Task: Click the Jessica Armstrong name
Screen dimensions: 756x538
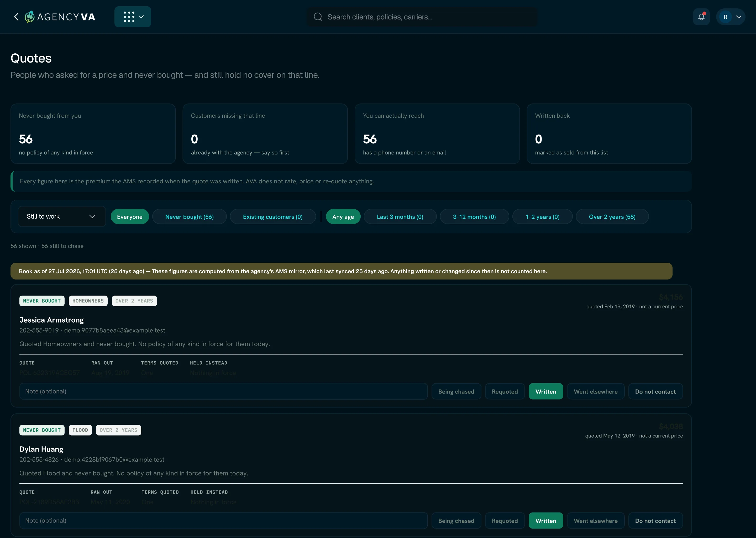Action: [51, 320]
